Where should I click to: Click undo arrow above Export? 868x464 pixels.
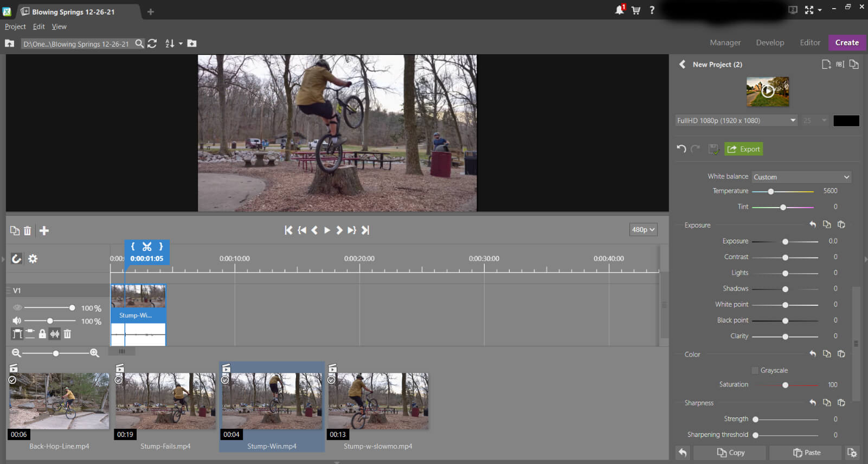click(x=681, y=149)
